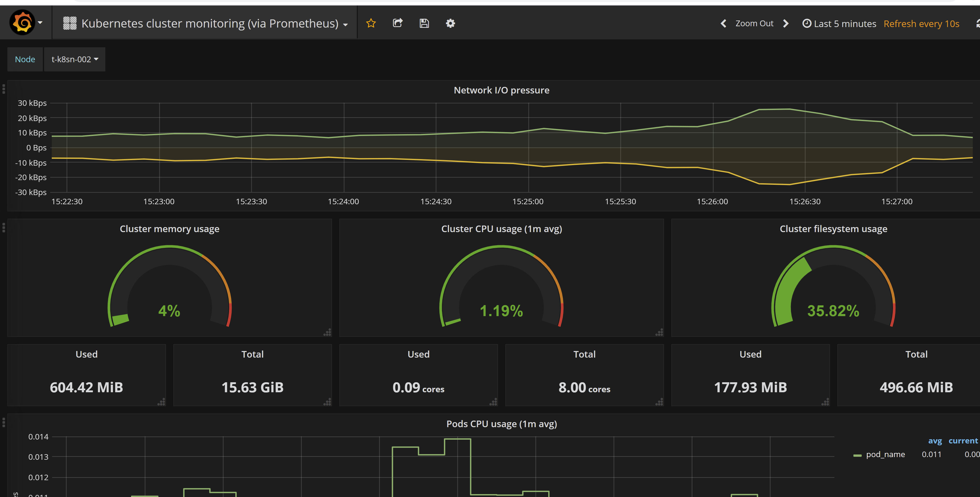Screen dimensions: 980x497
Task: Open CPU Total panel title menu
Action: pos(584,354)
